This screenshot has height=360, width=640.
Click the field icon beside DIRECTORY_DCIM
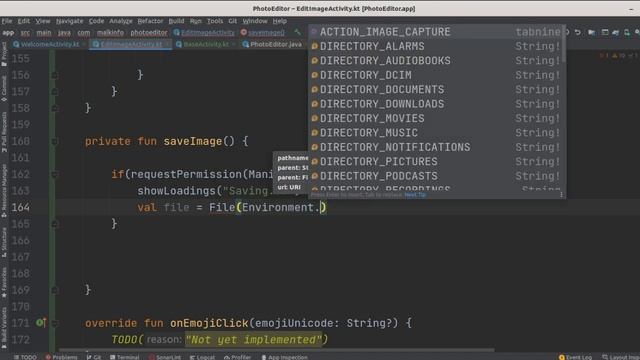point(315,75)
